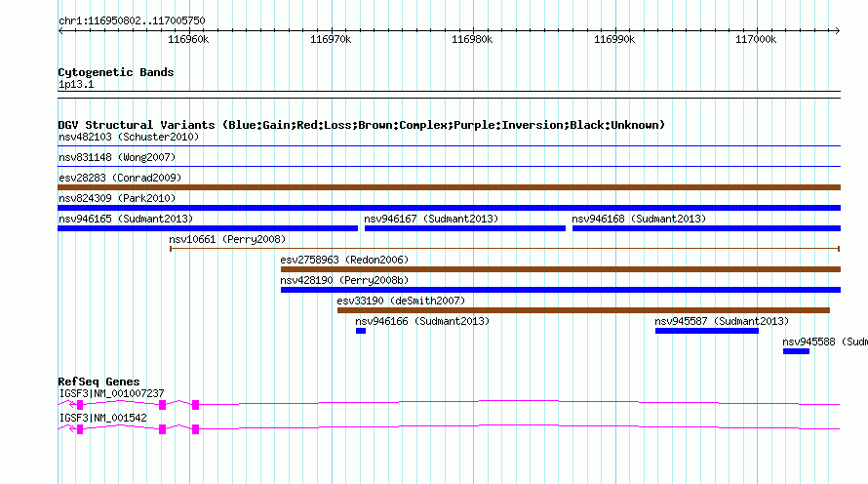Open variant nsv824309 (Park2010) label

(x=117, y=198)
